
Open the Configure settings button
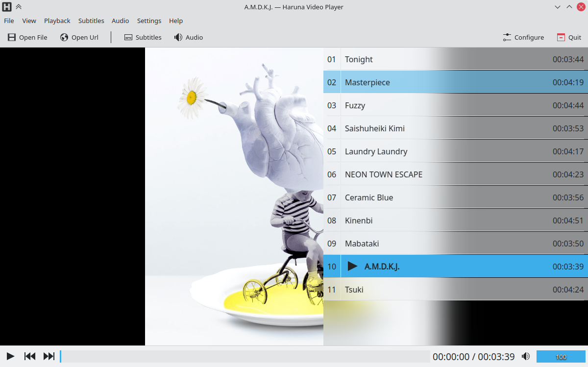523,37
